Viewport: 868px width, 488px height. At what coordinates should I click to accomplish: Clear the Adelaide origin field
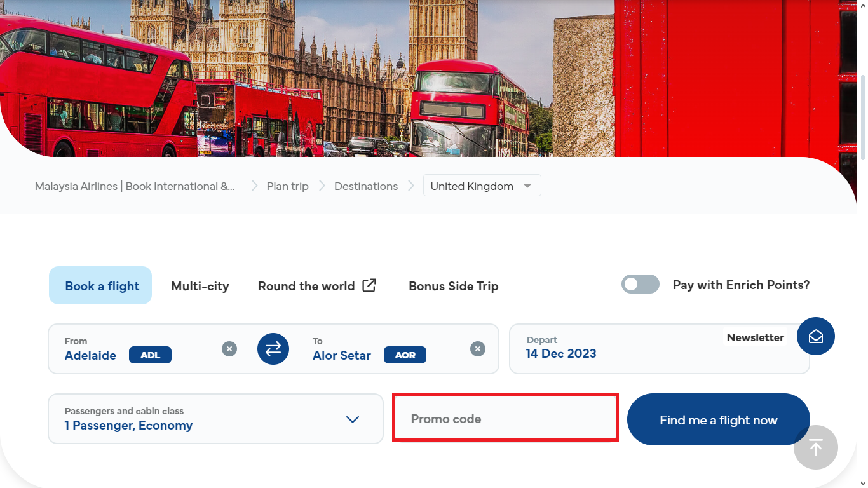(x=229, y=349)
